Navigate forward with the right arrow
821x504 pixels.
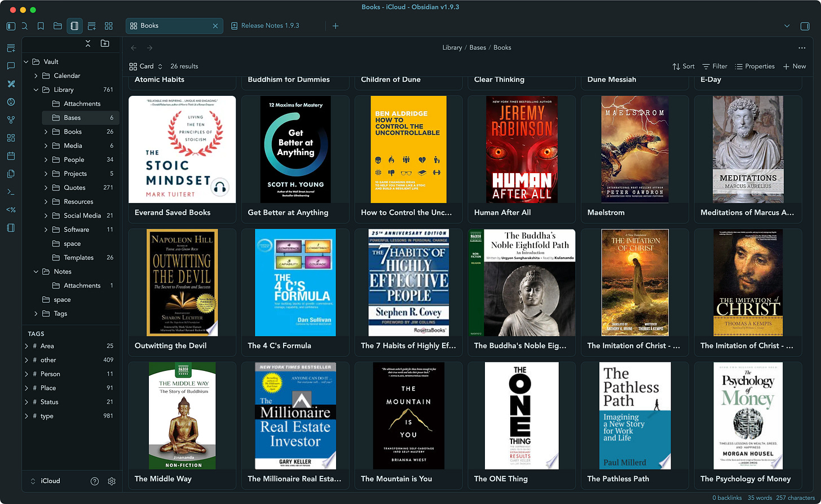coord(149,48)
